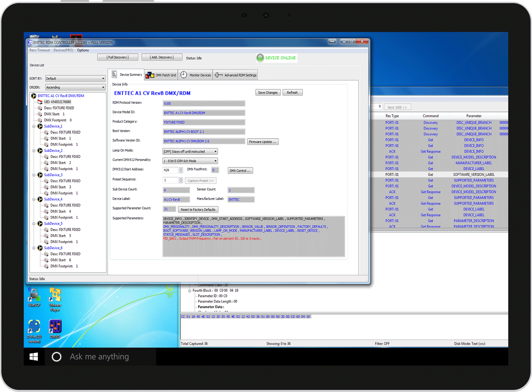Switch to the DMX Patch Grid tab
532x392 pixels.
(x=161, y=75)
